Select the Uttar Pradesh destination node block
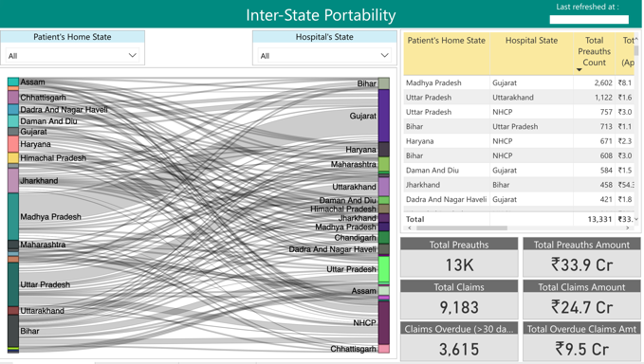This screenshot has height=364, width=644. coord(384,269)
